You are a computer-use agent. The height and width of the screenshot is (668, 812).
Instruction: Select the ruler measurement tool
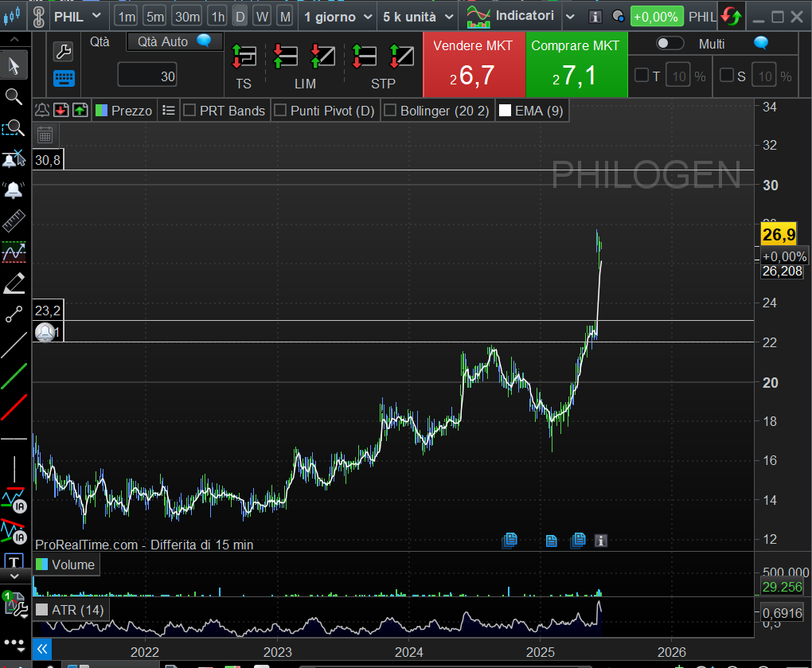14,221
